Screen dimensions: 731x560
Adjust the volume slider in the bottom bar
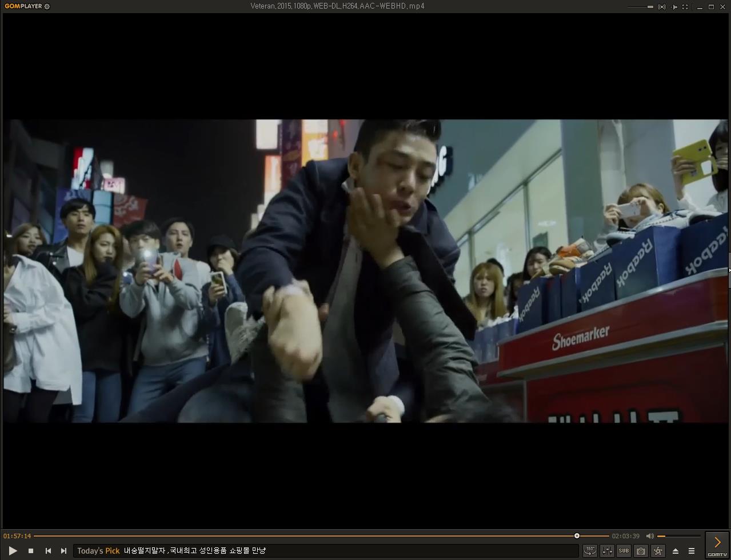click(x=678, y=536)
